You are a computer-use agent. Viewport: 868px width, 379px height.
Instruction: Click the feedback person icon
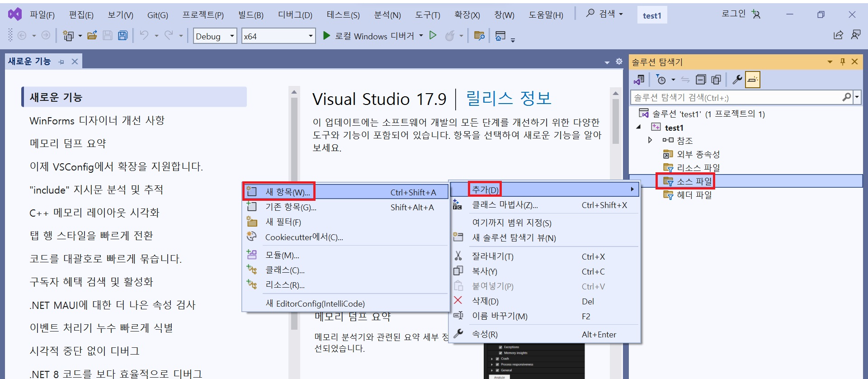856,35
